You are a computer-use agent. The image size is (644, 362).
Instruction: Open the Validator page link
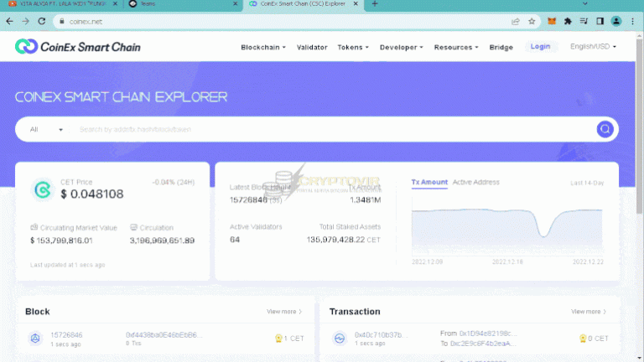tap(312, 47)
